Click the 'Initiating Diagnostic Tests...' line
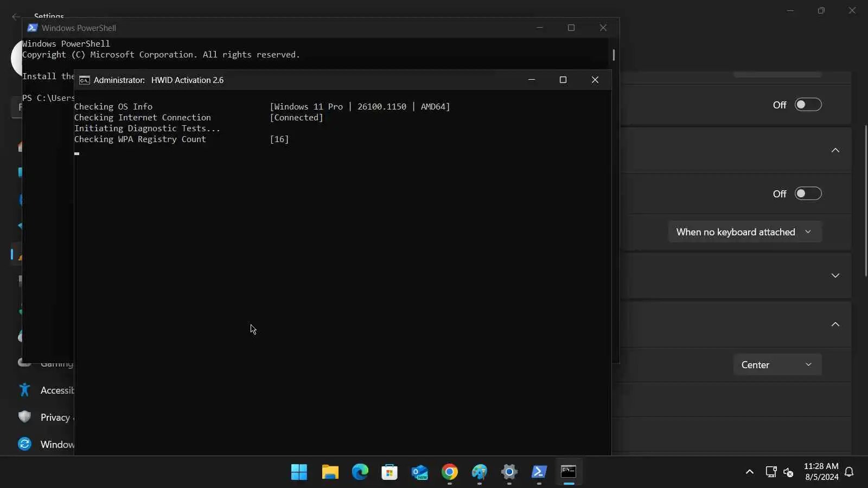Screen dimensions: 868x488 [148, 129]
